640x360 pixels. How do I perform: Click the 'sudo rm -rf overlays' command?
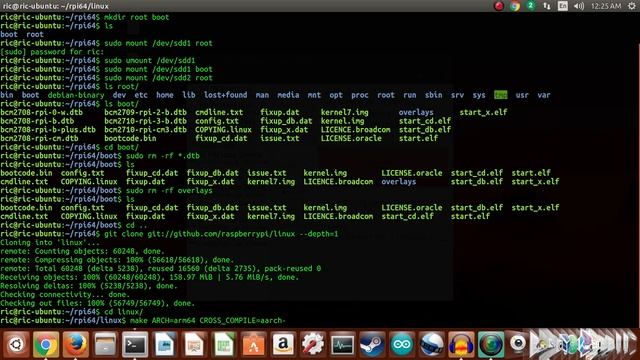(169, 191)
